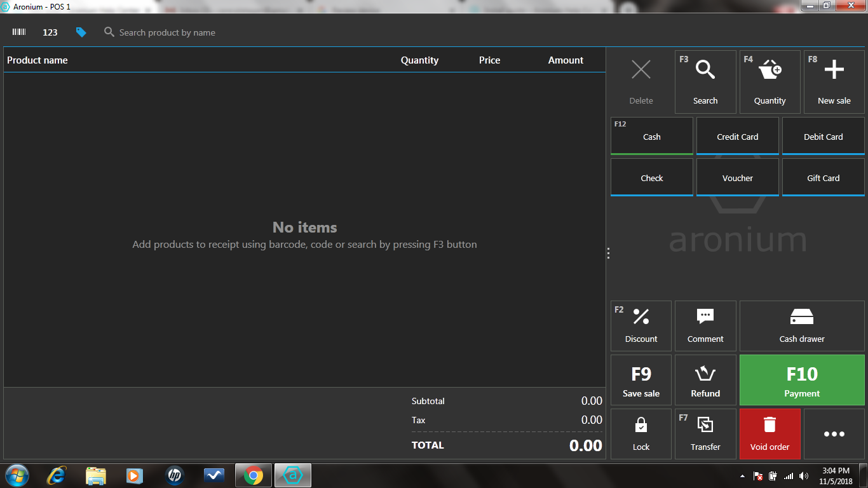Click the barcode scan mode icon
Viewport: 868px width, 488px height.
tap(19, 32)
